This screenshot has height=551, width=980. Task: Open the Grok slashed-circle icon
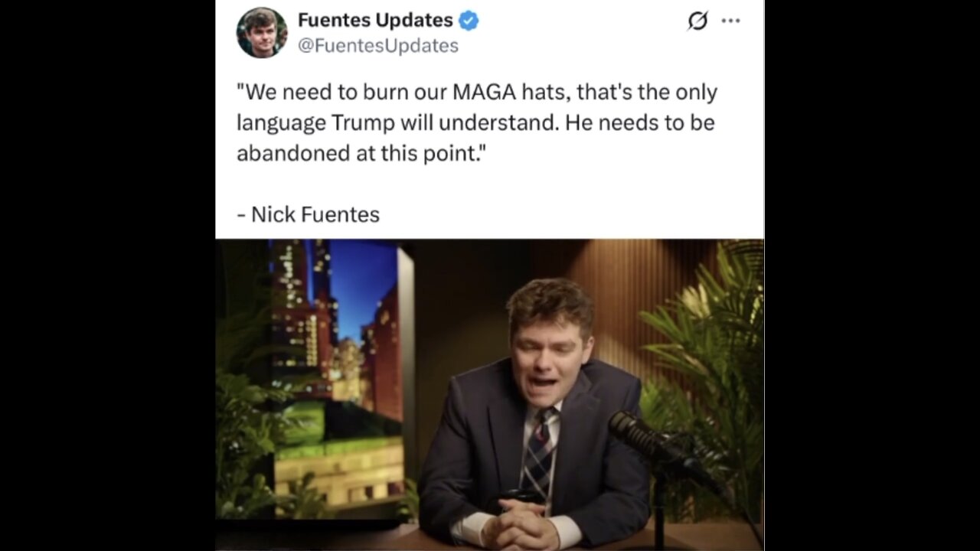point(697,21)
